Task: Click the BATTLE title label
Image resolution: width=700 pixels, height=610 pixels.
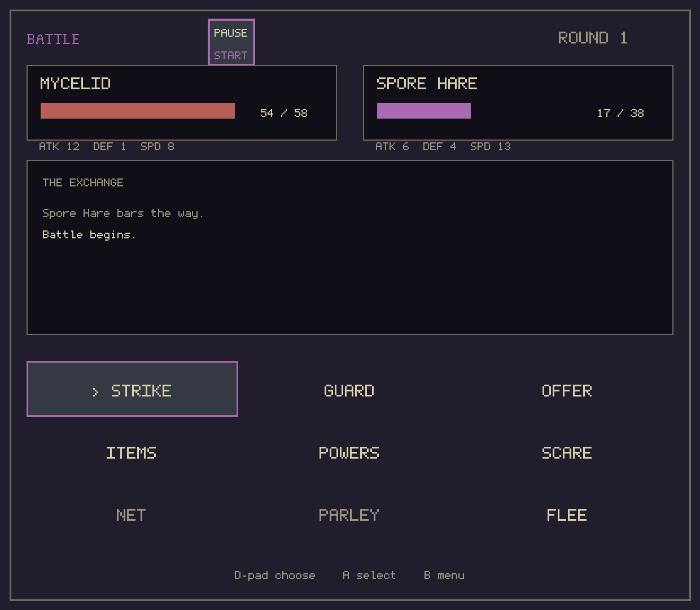Action: [x=54, y=39]
